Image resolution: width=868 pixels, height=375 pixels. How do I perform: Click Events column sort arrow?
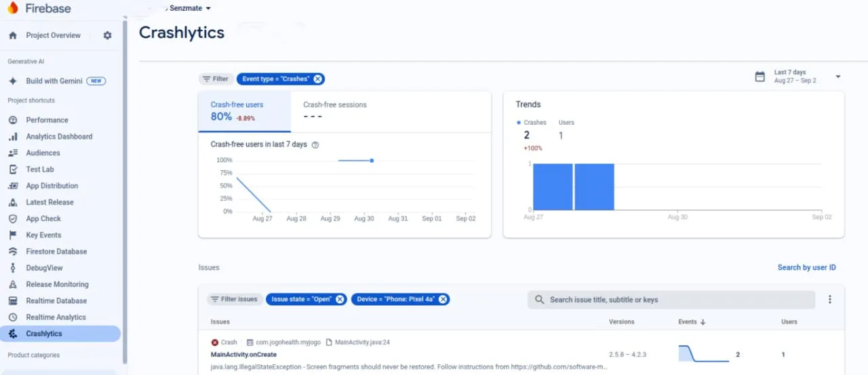703,322
